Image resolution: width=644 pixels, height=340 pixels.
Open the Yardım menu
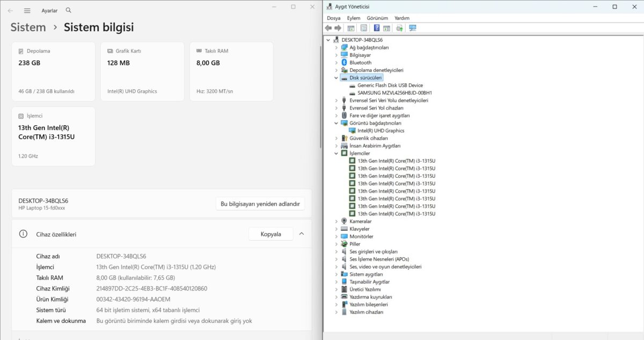(x=402, y=18)
